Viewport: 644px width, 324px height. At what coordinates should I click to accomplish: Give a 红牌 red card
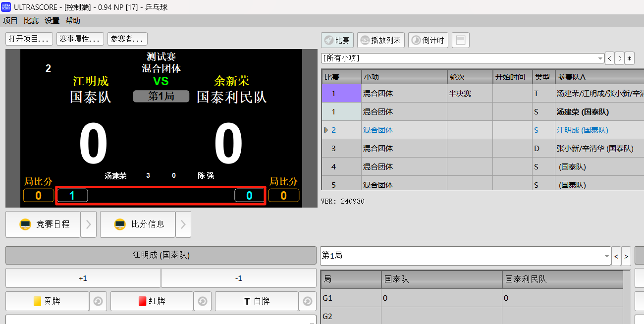coord(152,301)
